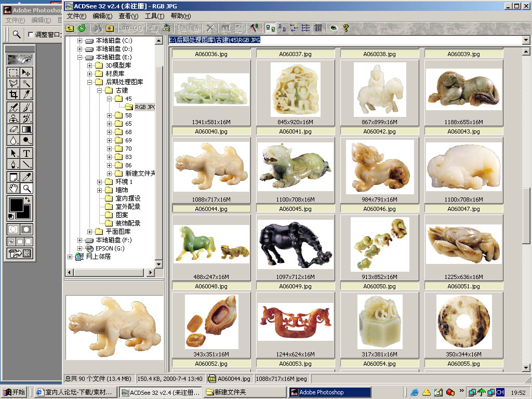Select the Eraser tool
Viewport: 532px width, 399px height.
click(x=14, y=129)
